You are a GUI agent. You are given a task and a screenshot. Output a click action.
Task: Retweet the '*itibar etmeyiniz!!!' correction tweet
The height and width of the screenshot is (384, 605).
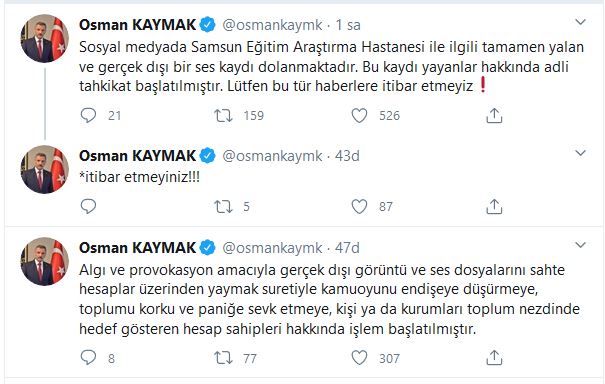(x=223, y=206)
